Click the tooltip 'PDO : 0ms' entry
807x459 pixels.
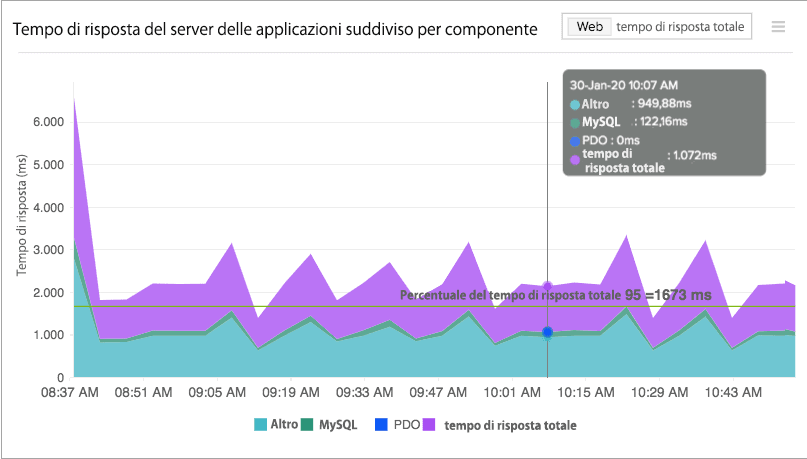(605, 140)
